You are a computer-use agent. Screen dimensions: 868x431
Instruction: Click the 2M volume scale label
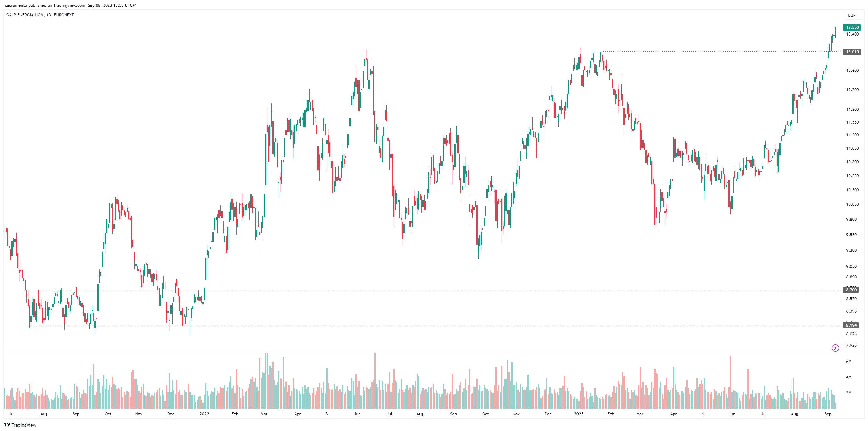pyautogui.click(x=848, y=393)
